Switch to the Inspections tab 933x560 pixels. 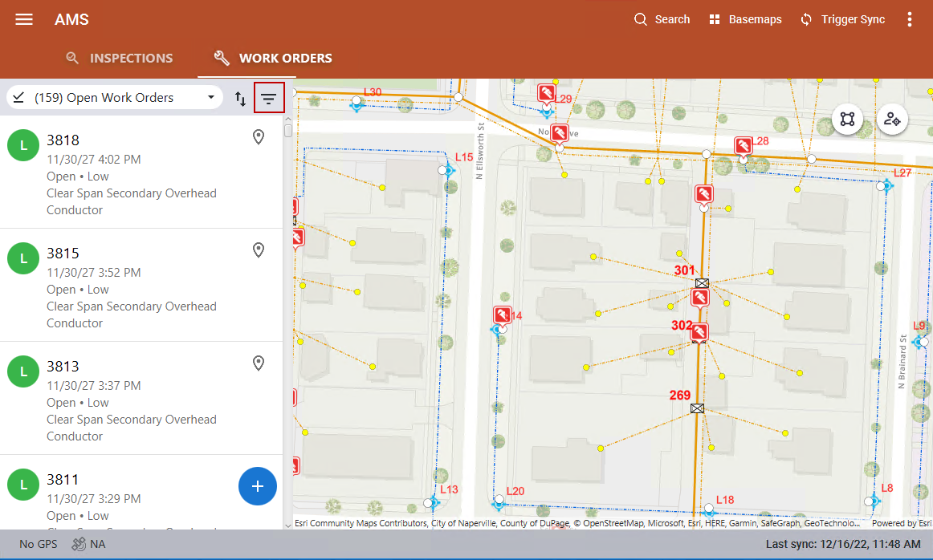point(120,59)
